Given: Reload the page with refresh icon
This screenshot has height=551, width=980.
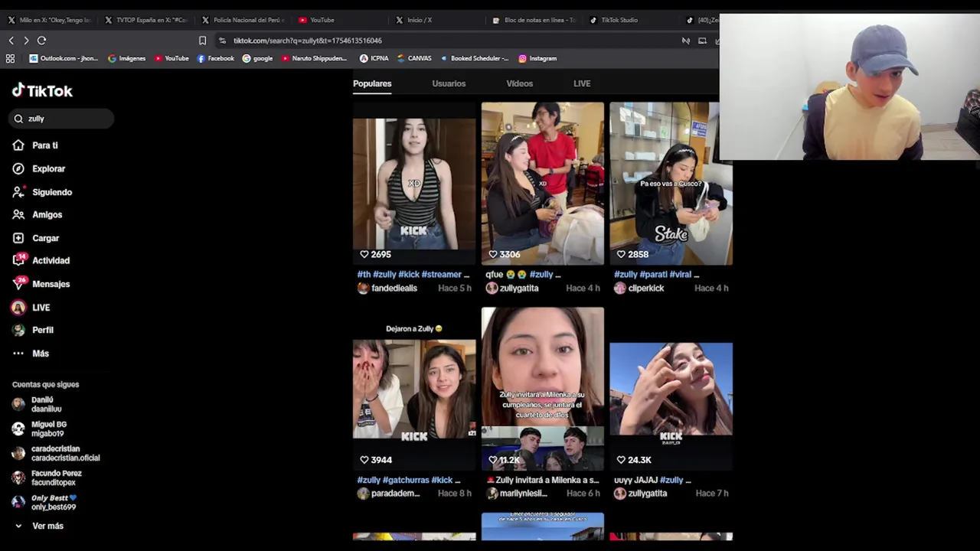Looking at the screenshot, I should 41,41.
